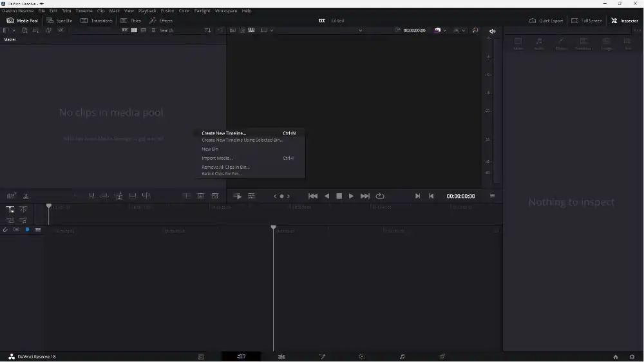Open the Edit page icon

282,357
